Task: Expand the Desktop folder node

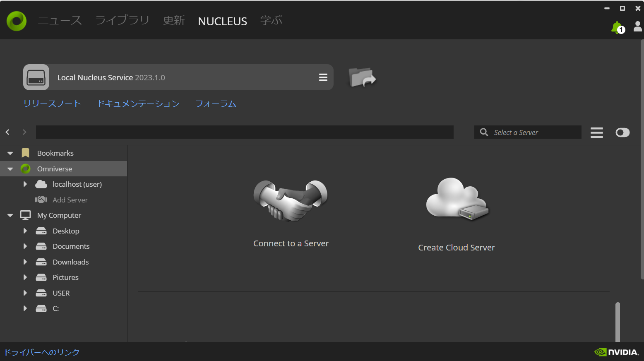Action: pos(25,231)
